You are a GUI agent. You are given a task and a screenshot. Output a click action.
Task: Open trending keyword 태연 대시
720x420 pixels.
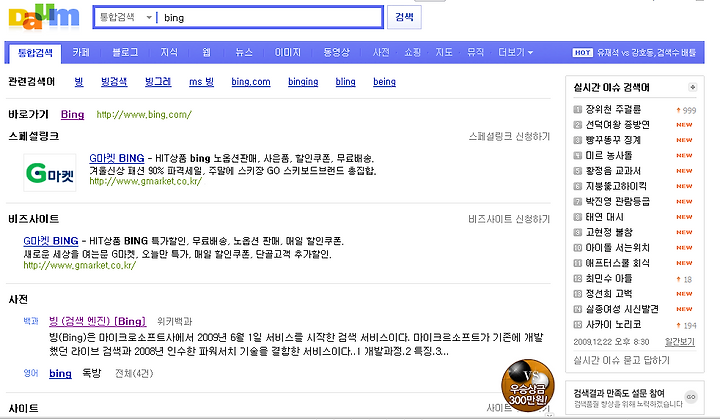(x=604, y=217)
